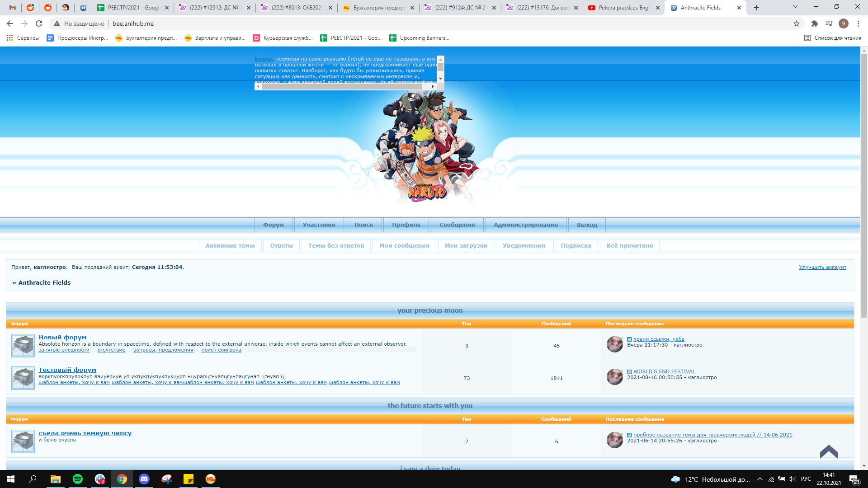Open the notification center icon
This screenshot has width=868, height=488.
point(854,479)
